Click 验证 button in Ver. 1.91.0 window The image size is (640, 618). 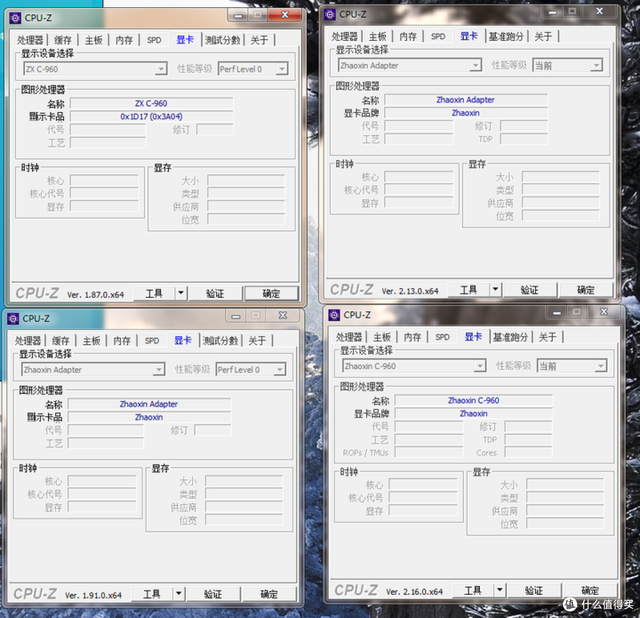[x=213, y=594]
